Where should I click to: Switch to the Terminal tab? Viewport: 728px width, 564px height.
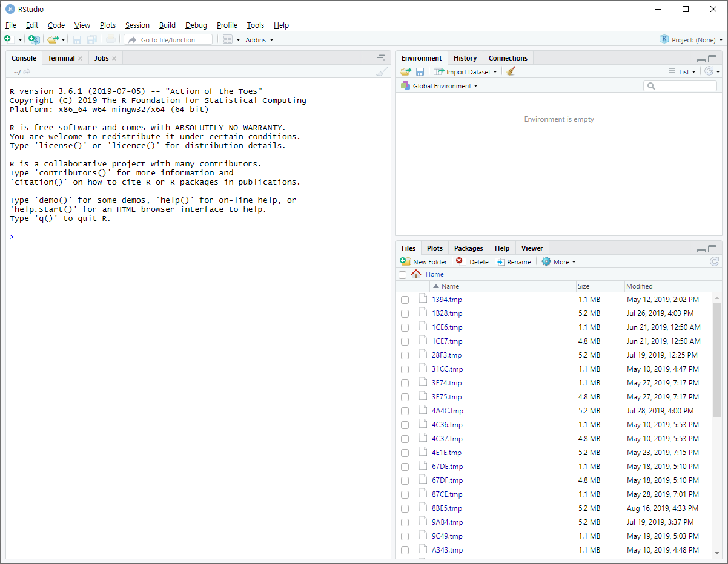(x=61, y=58)
